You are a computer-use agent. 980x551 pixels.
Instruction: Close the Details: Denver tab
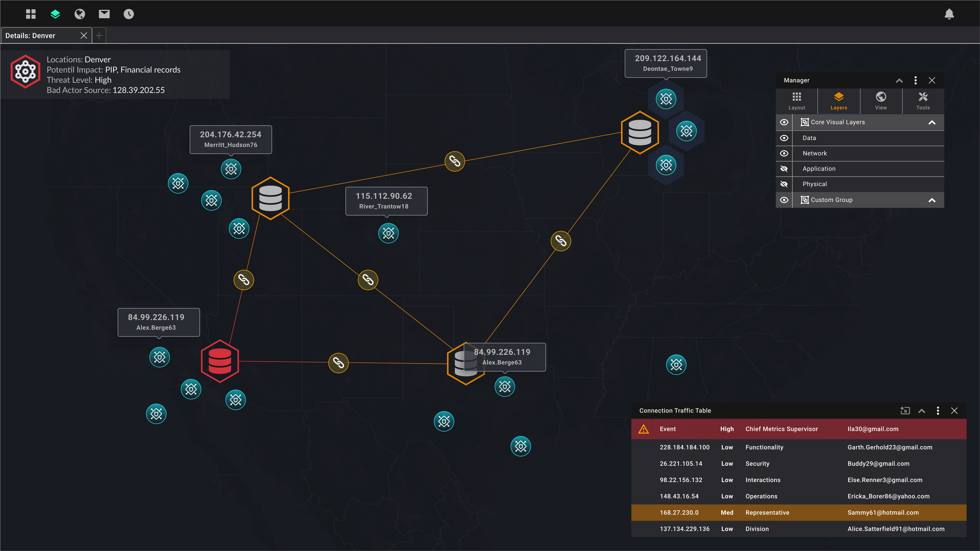pos(84,35)
